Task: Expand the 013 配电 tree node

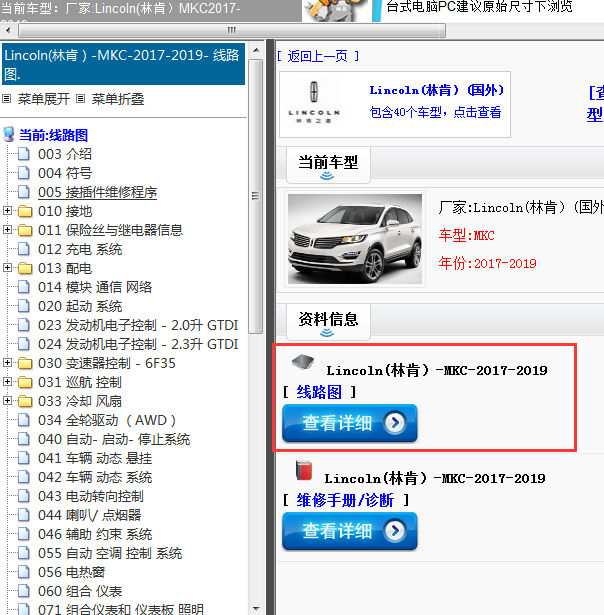Action: coord(7,267)
